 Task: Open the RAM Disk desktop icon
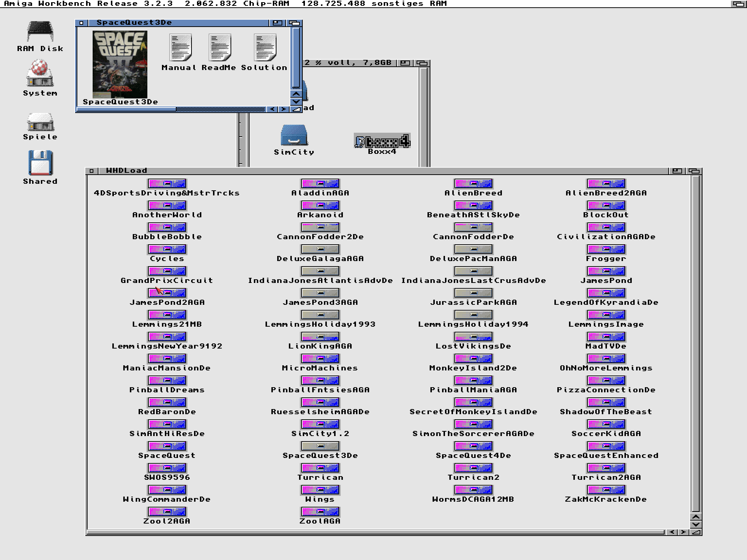(40, 32)
